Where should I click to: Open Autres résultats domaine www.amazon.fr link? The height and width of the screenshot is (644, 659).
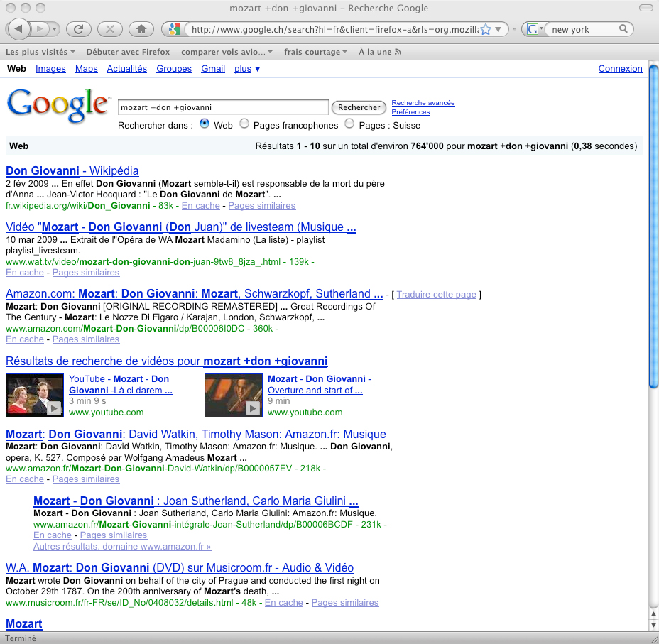tap(122, 547)
